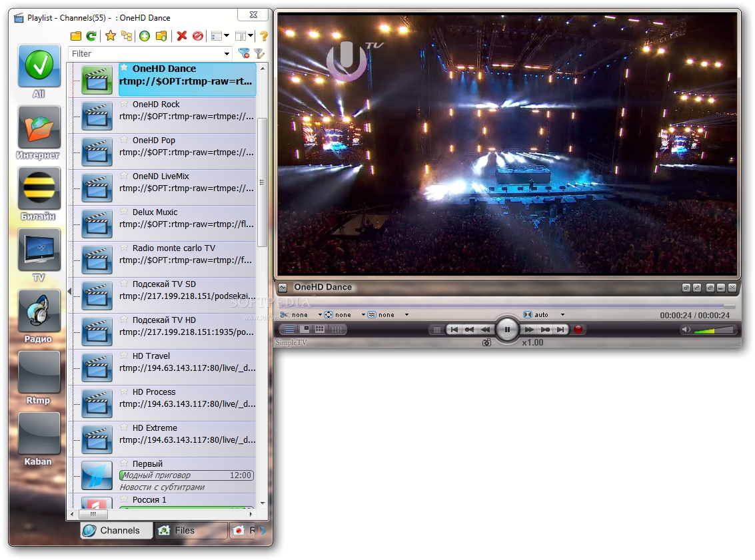Screen dimensions: 755x560
Task: Click the deinterlace wave icon
Action: point(372,315)
